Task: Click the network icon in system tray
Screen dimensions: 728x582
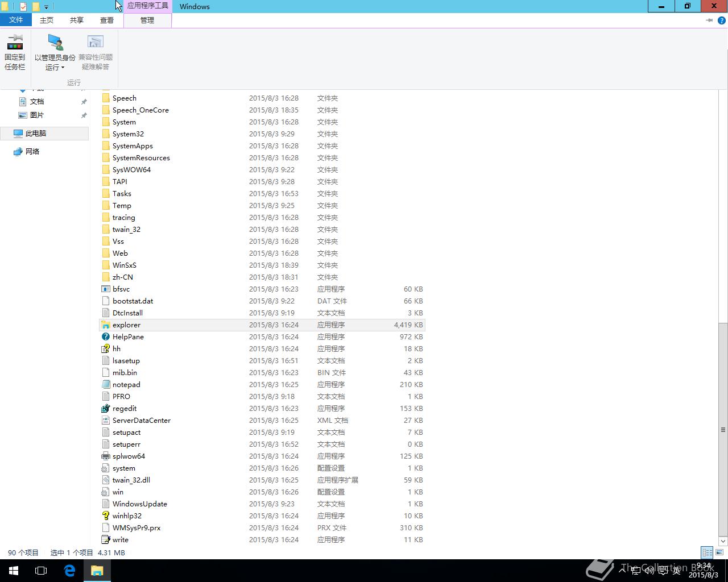Action: point(636,571)
